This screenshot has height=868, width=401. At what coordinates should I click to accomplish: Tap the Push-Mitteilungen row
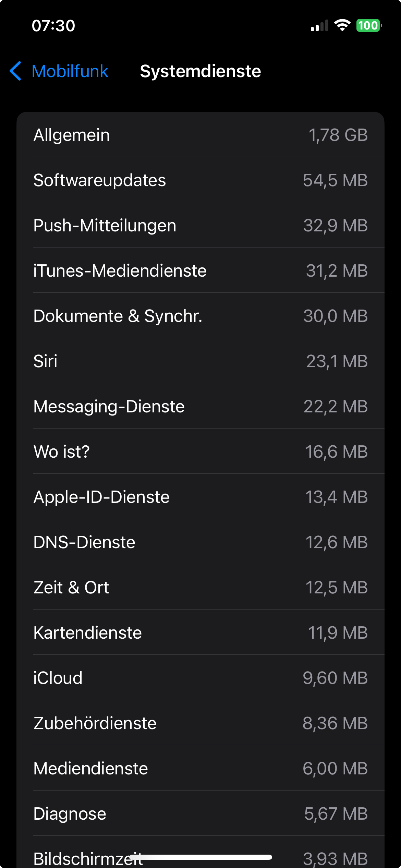[200, 225]
